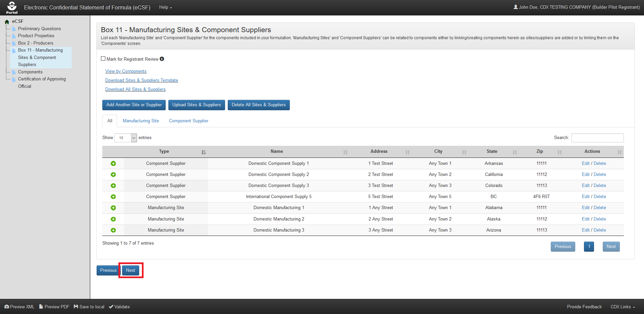The image size is (644, 314).
Task: Click the Save to local disk icon
Action: coord(76,307)
